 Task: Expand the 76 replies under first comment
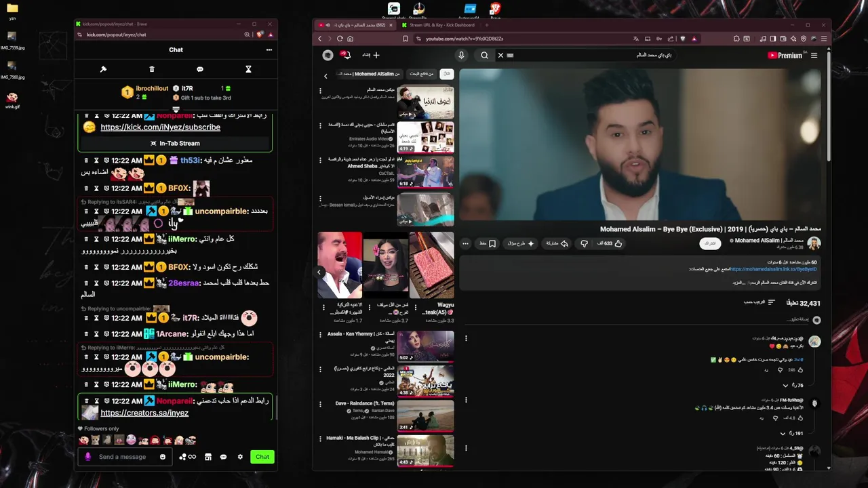pos(793,386)
